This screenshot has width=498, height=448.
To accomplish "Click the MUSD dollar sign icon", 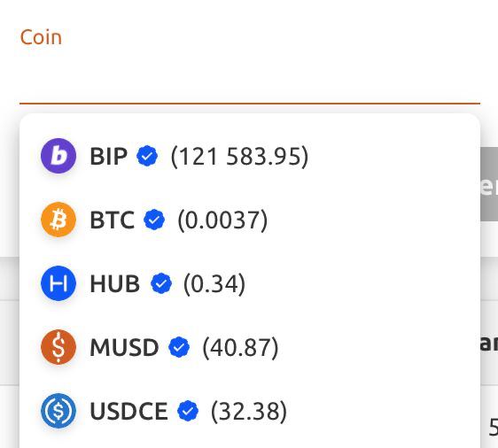I will (x=58, y=347).
